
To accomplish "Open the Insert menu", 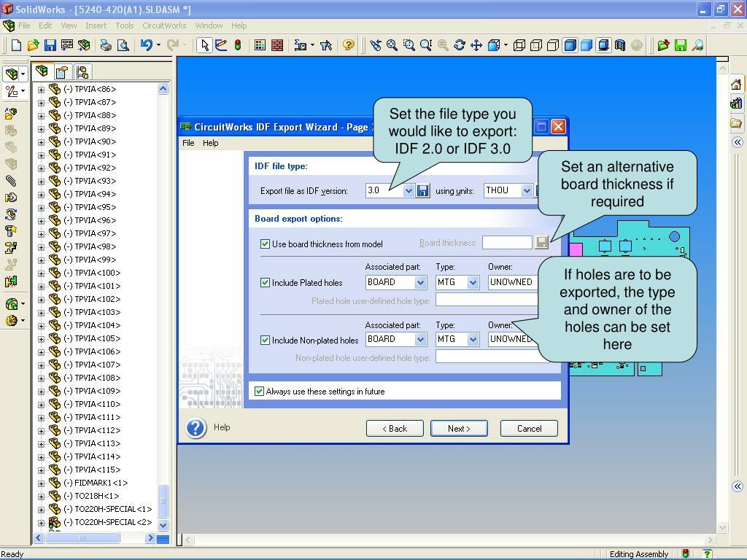I will click(x=96, y=26).
